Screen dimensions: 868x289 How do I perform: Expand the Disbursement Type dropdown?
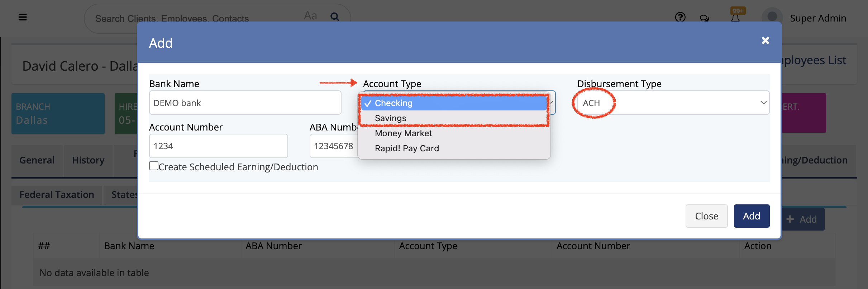click(x=673, y=103)
